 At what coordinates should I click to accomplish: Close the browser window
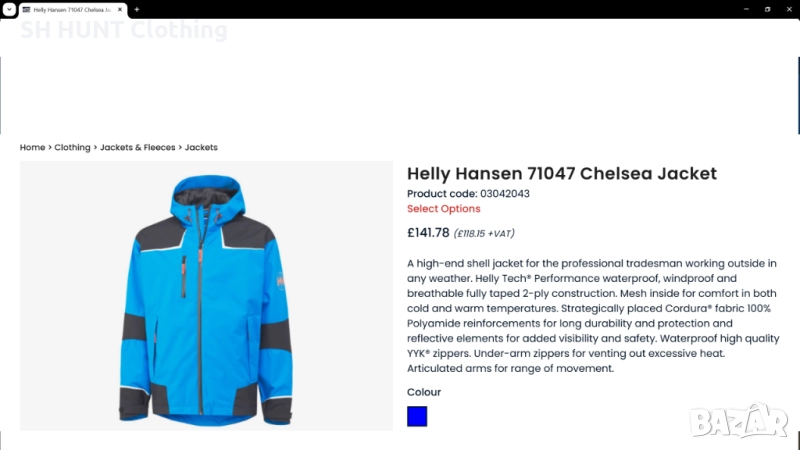pos(788,9)
